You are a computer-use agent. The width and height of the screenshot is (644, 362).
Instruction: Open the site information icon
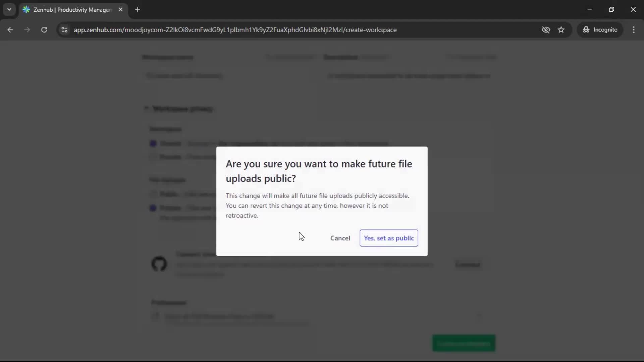(x=64, y=29)
